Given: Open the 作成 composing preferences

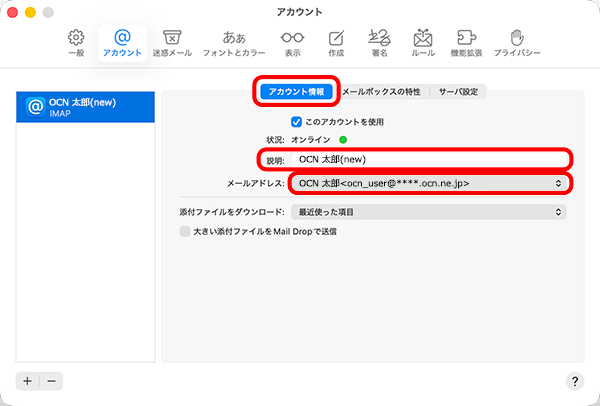Looking at the screenshot, I should (336, 41).
